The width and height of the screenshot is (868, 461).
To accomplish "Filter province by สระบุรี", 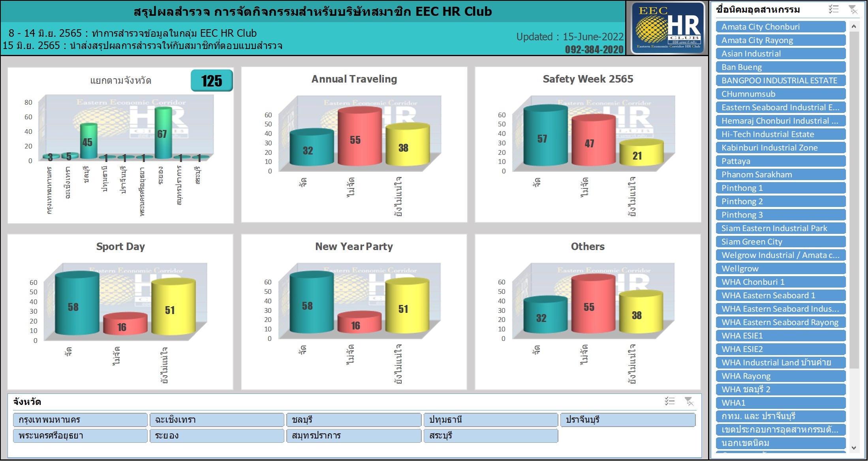I will coord(491,436).
